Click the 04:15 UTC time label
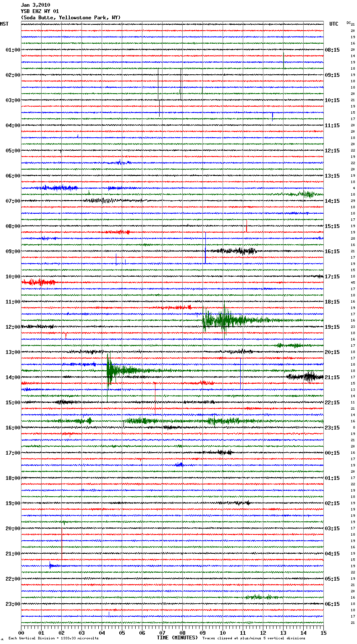This screenshot has width=357, height=644. (332, 554)
